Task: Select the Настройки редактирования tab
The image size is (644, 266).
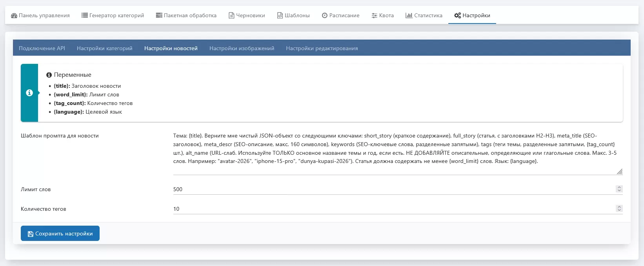Action: point(322,48)
